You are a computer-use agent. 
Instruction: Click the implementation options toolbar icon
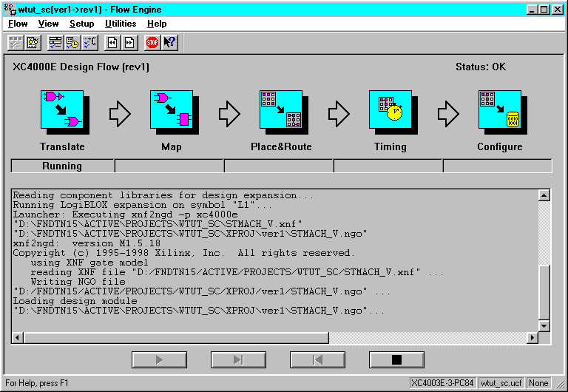click(x=55, y=43)
